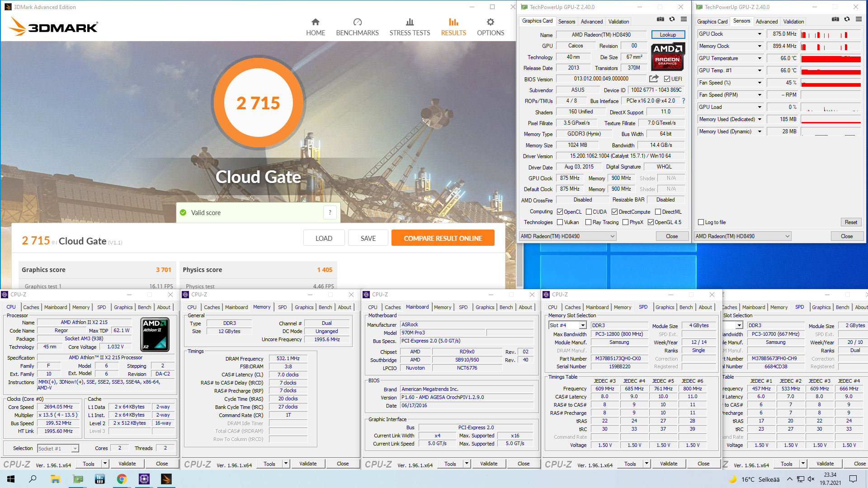Open Bench tab in the CPU-Z Memory window
Screen dimensions: 868x488
click(325, 307)
